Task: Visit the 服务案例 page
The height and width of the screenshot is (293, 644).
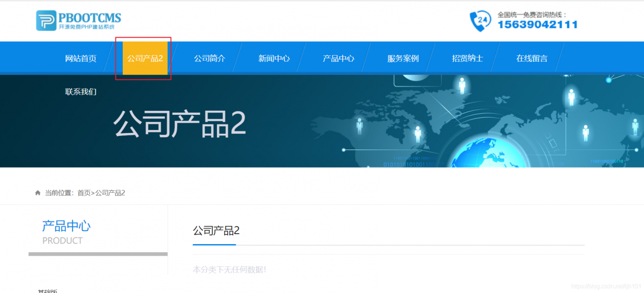Action: pyautogui.click(x=403, y=58)
